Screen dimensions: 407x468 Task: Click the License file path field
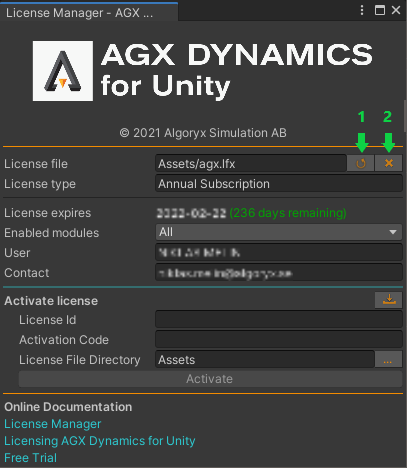(x=251, y=163)
